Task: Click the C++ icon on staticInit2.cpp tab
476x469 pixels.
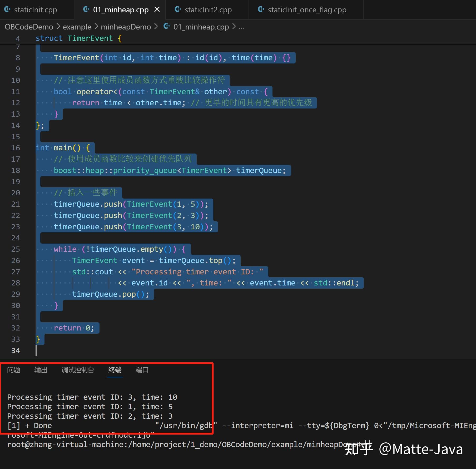Action: coord(178,9)
